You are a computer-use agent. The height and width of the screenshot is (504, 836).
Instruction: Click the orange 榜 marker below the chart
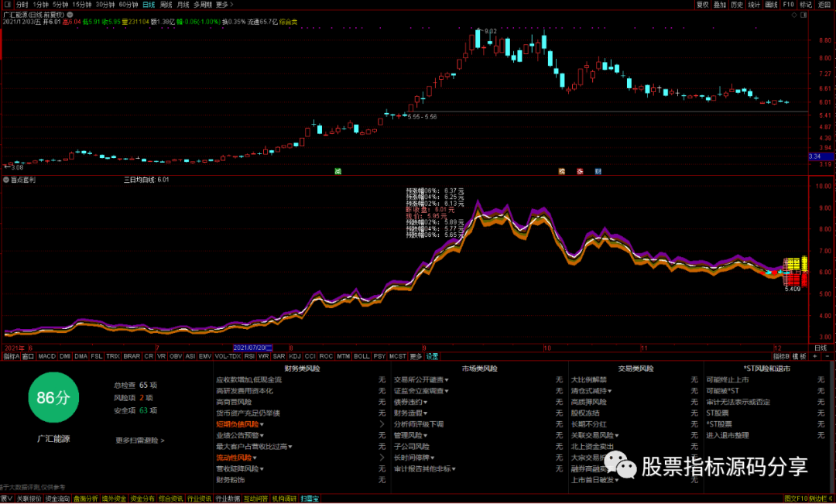pyautogui.click(x=561, y=171)
